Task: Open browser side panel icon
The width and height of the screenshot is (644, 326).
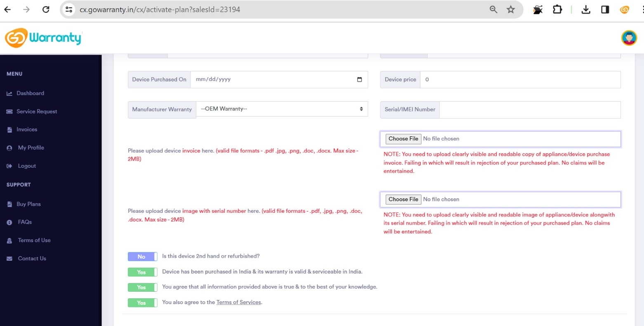Action: [605, 10]
